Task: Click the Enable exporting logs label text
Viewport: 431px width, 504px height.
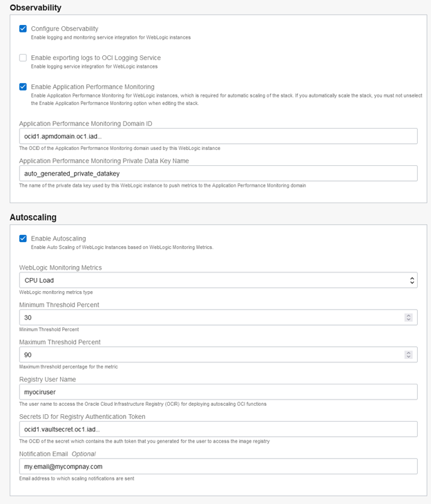Action: (x=95, y=58)
